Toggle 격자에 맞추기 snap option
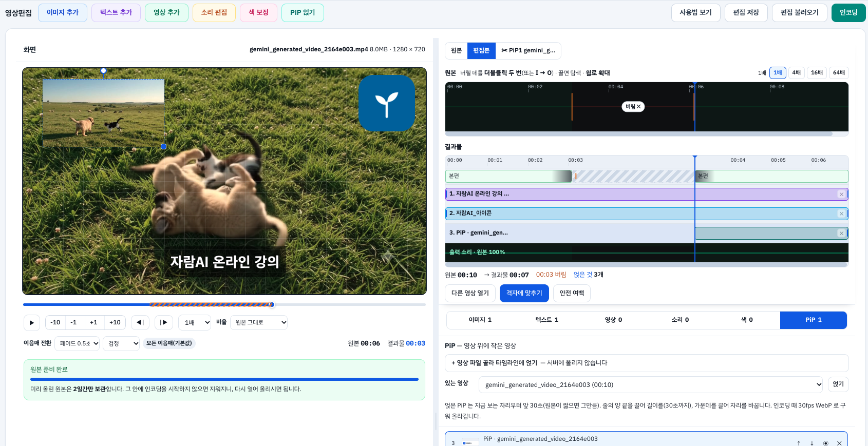The image size is (868, 446). pos(524,293)
